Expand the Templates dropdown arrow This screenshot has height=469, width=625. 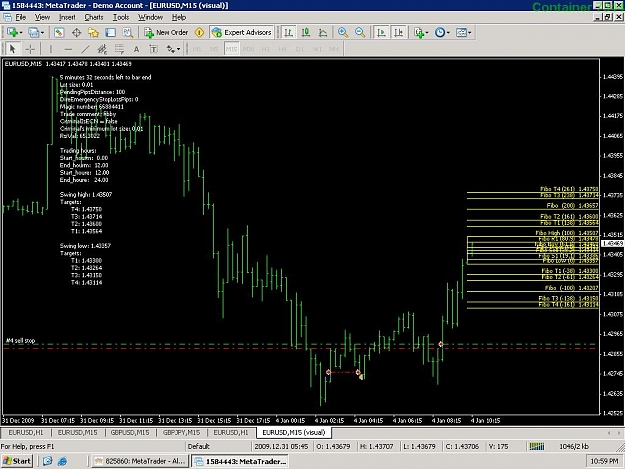pos(470,32)
